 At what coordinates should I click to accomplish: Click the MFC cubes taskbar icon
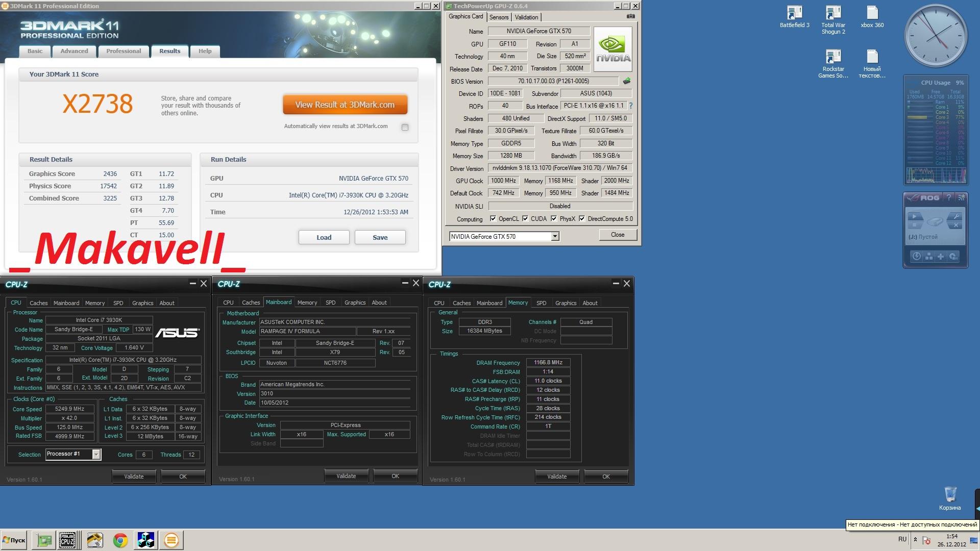coord(146,540)
